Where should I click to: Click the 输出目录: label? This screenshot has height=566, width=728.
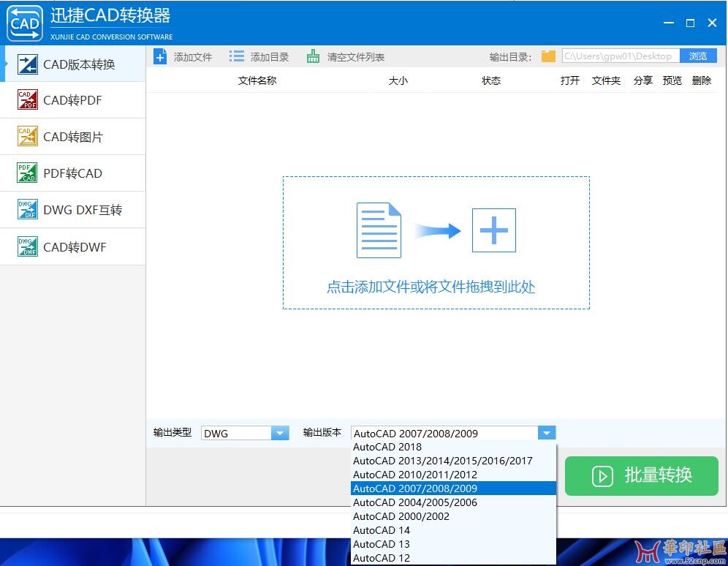click(510, 57)
